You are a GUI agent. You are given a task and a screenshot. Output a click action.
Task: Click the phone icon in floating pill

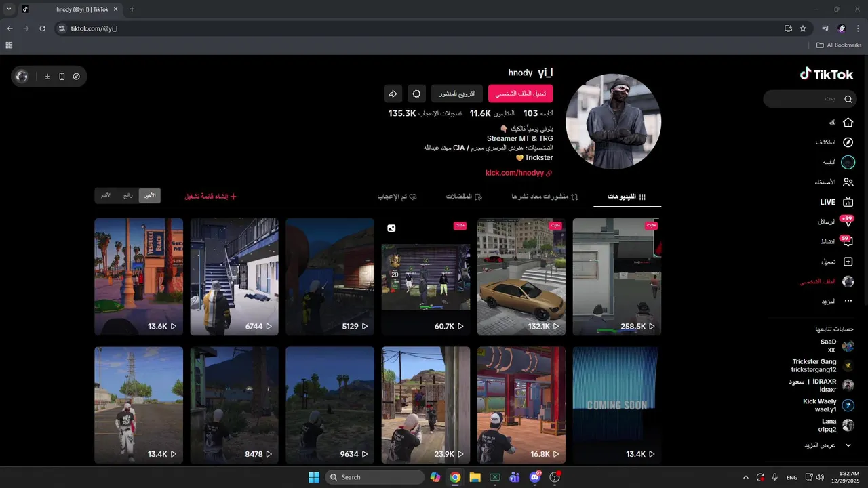tap(62, 77)
